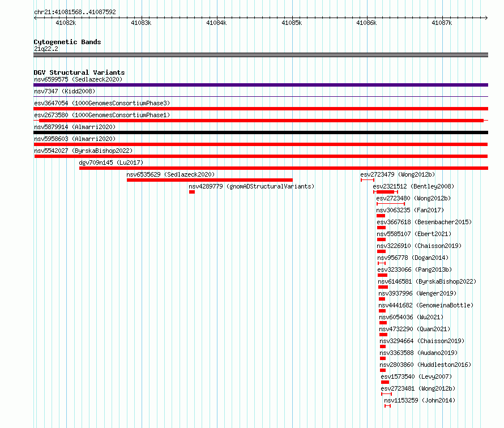Click nsv3363588 (Audano2019) label
504x428 pixels.
[418, 353]
